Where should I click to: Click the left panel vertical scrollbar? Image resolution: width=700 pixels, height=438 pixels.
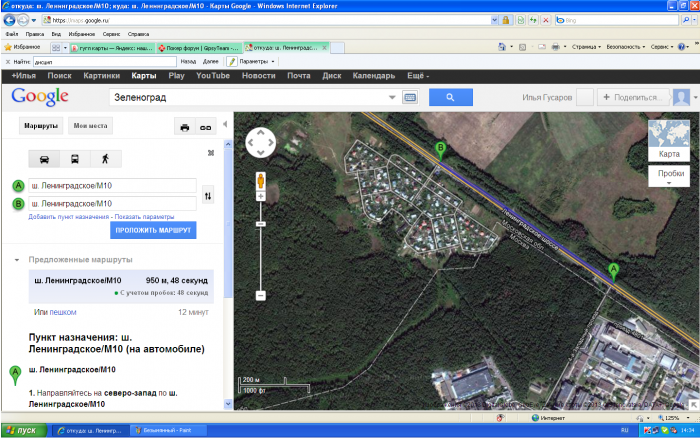click(x=228, y=219)
